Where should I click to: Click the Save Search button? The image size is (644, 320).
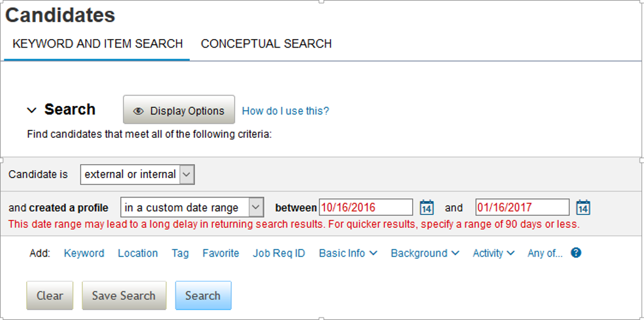click(x=124, y=296)
